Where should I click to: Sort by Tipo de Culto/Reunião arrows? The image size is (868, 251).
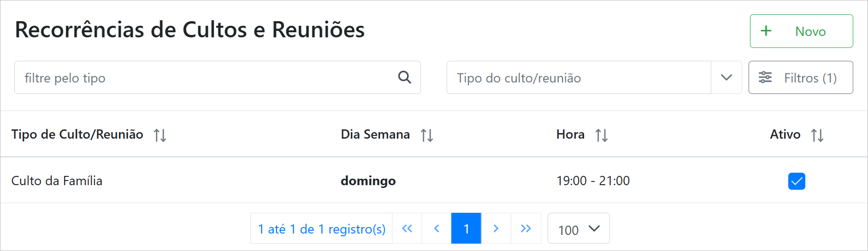tap(160, 135)
